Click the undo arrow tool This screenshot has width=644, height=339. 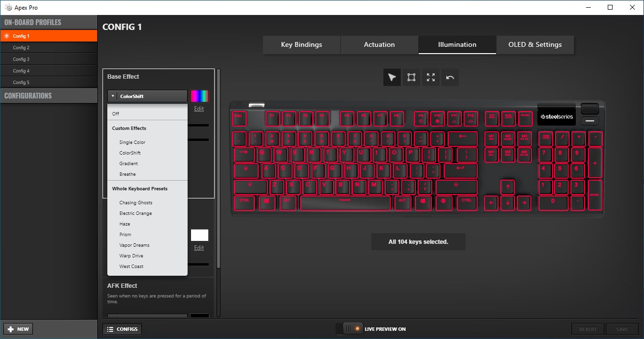(x=450, y=77)
